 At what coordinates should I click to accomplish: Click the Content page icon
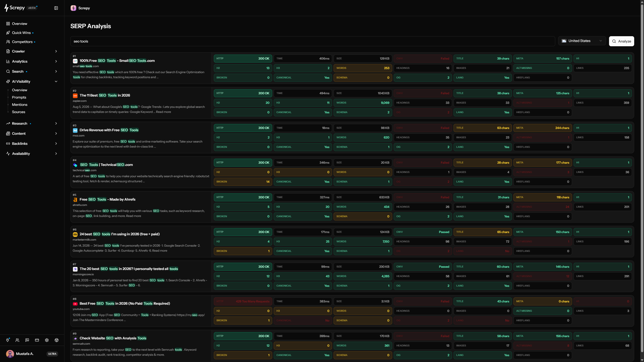8,133
